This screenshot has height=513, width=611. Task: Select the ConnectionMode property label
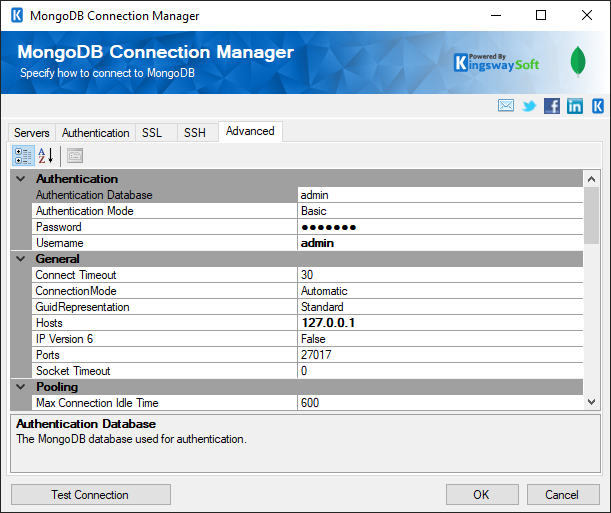(164, 291)
